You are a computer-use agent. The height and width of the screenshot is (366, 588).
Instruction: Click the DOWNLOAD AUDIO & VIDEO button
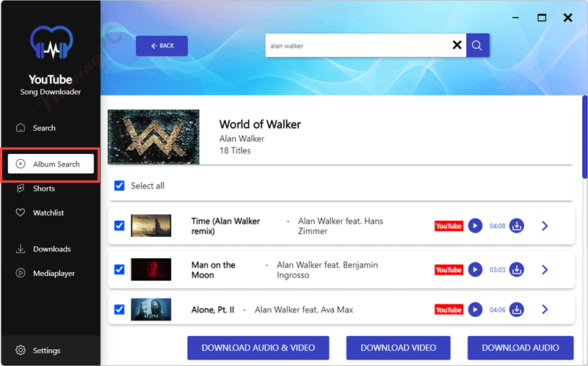(258, 348)
